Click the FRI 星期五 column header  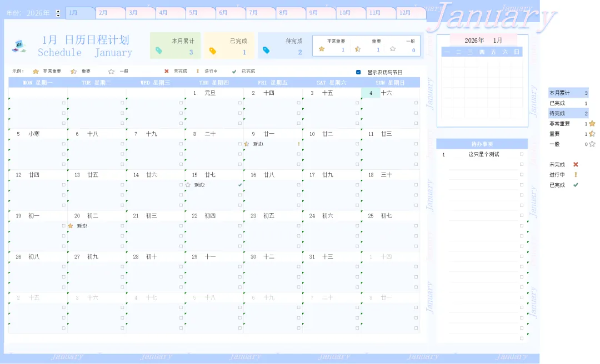click(x=273, y=83)
